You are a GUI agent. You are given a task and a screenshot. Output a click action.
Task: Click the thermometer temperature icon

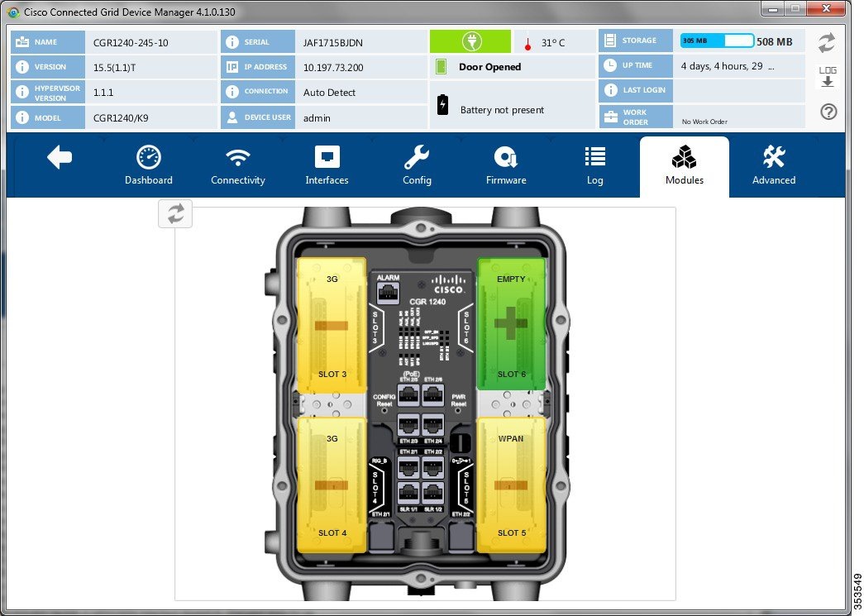527,44
